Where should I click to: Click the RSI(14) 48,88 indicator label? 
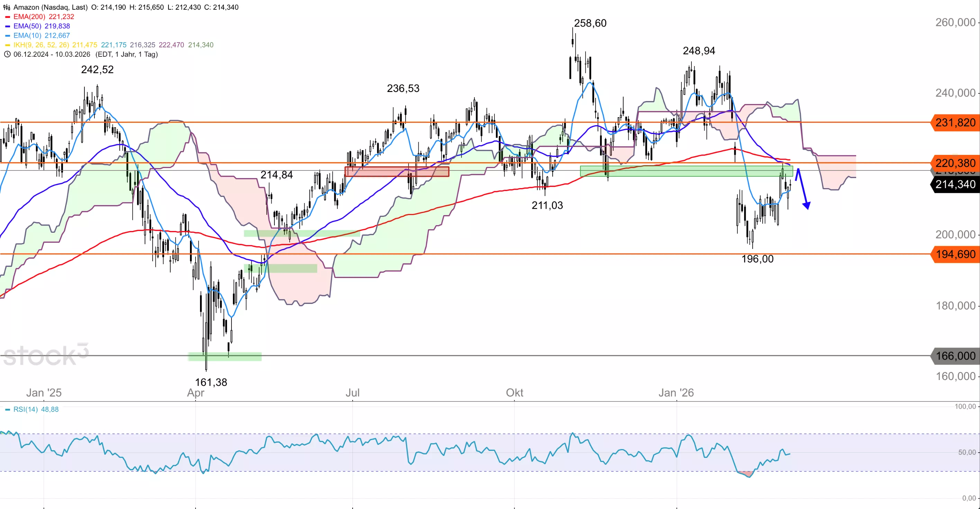[36, 409]
